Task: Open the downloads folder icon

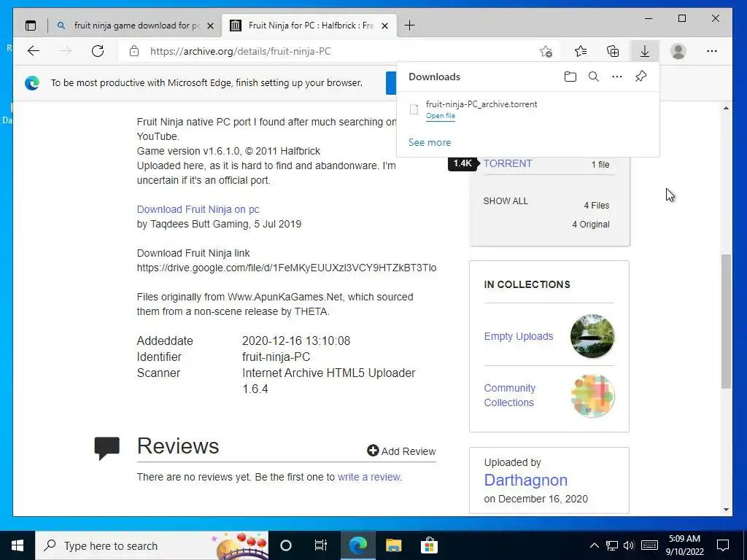Action: (x=570, y=77)
